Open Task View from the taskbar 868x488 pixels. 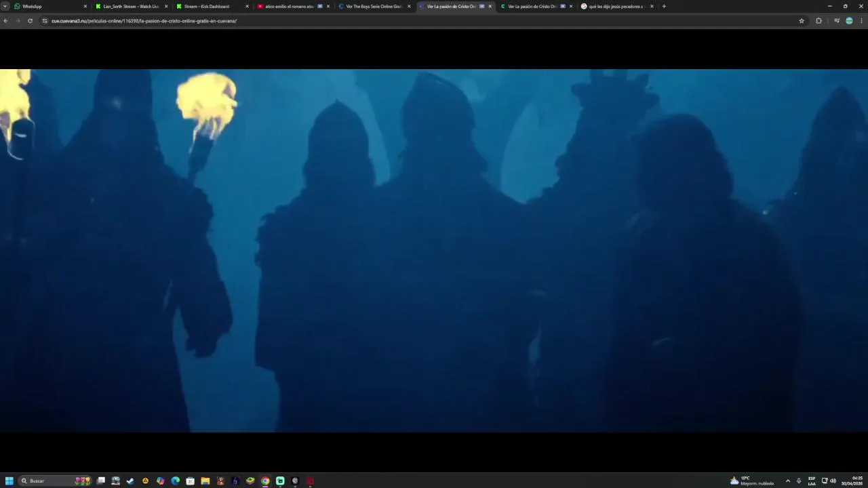[x=101, y=481]
